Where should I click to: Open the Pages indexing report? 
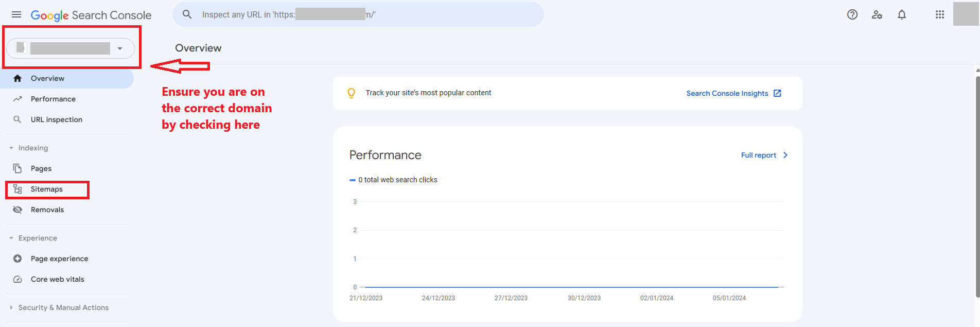click(x=67, y=168)
